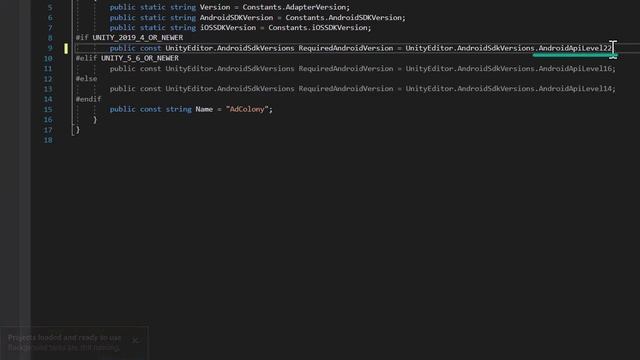Viewport: 640px width, 360px height.
Task: Click the #if directive on line 8
Action: point(82,38)
